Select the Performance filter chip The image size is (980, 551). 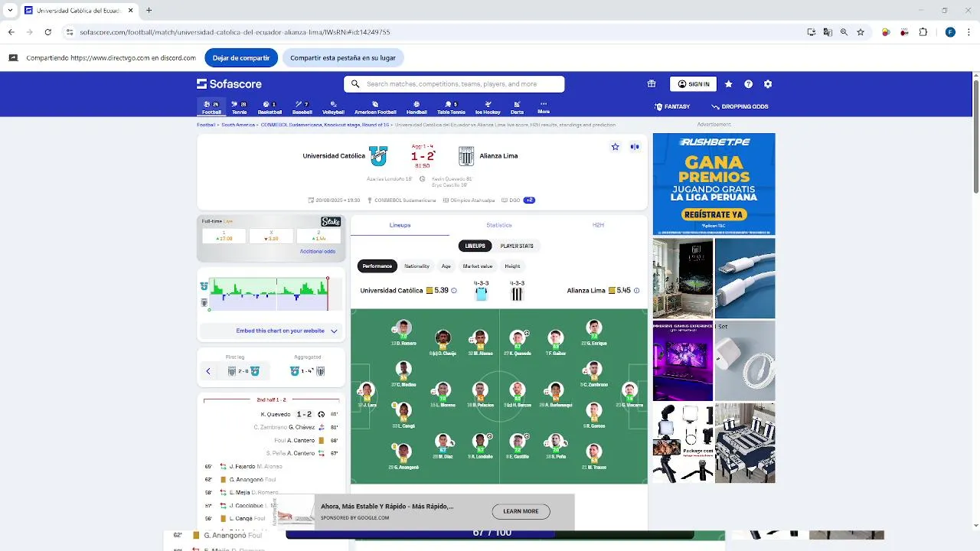[x=377, y=266]
